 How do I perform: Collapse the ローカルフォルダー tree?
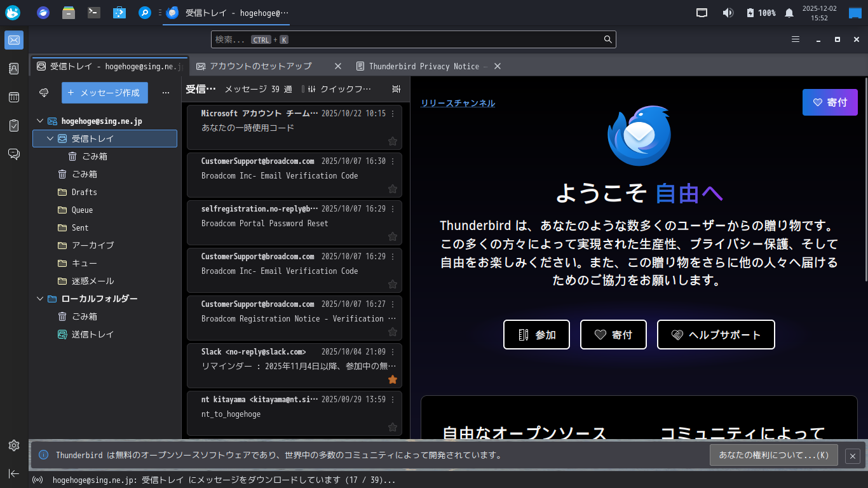point(40,299)
